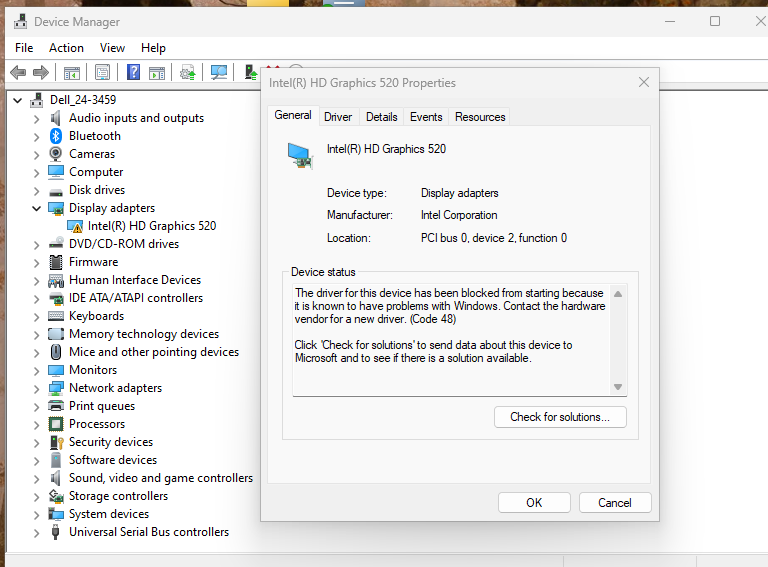Expand the Software devices chevron
The height and width of the screenshot is (567, 768).
coord(36,461)
